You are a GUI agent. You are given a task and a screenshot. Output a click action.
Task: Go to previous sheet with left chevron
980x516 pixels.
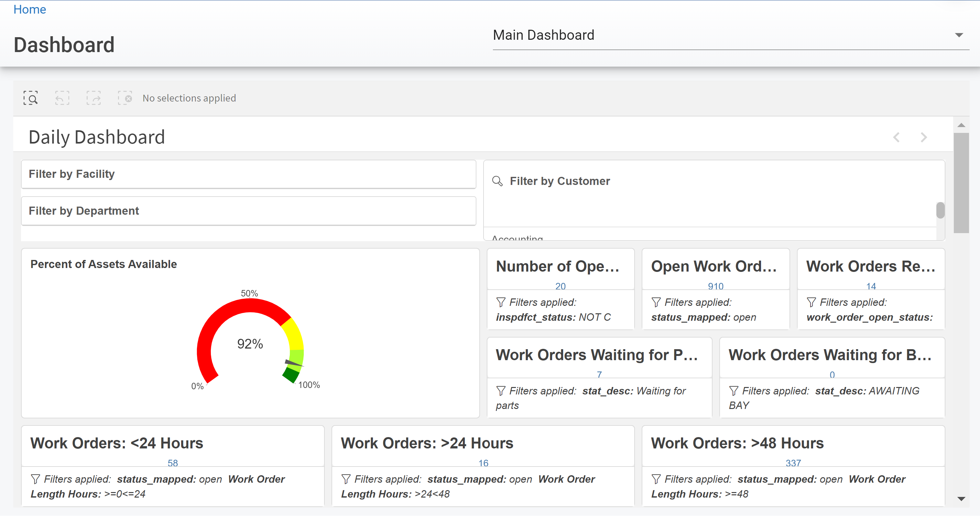[x=896, y=137]
